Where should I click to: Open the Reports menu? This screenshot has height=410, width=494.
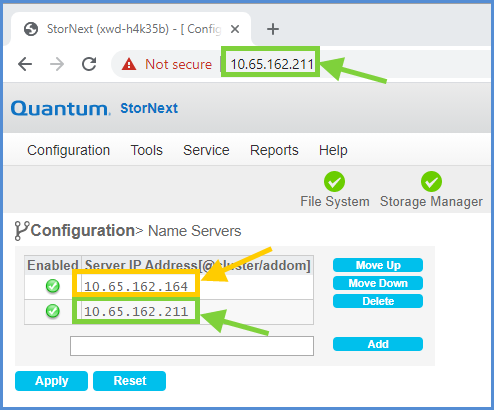pos(274,150)
